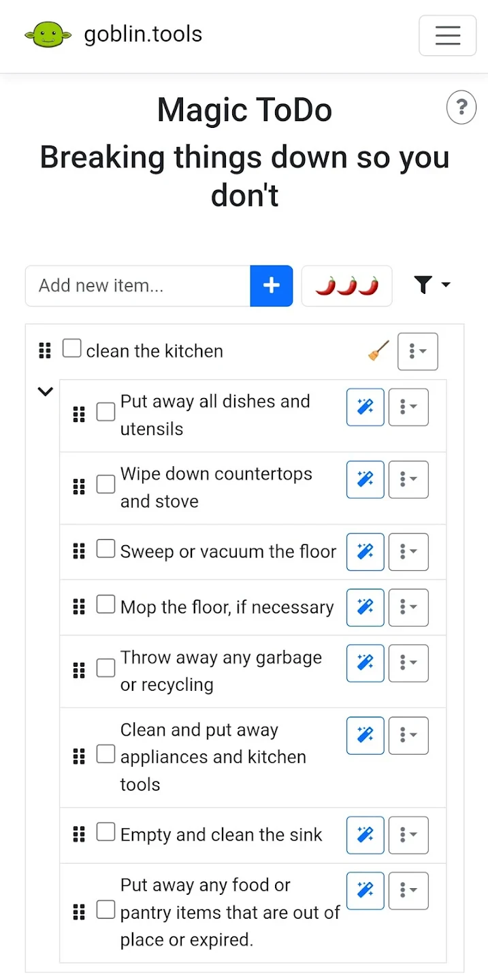Adjust the chili pepper spiciness level
The image size is (488, 980).
tap(346, 286)
